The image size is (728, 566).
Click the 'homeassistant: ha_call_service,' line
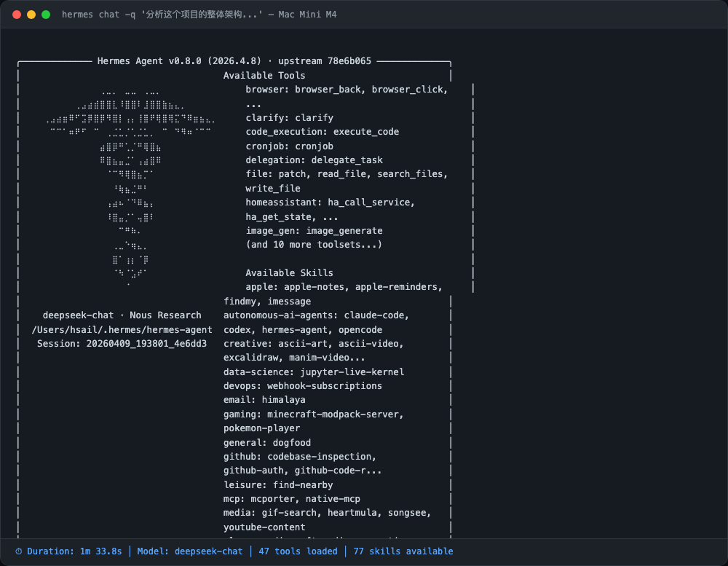pos(330,203)
